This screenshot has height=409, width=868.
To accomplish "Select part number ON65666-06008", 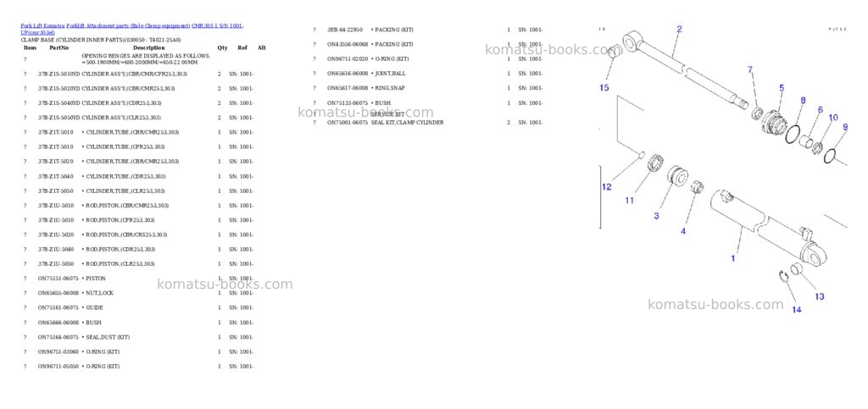I will pyautogui.click(x=58, y=323).
